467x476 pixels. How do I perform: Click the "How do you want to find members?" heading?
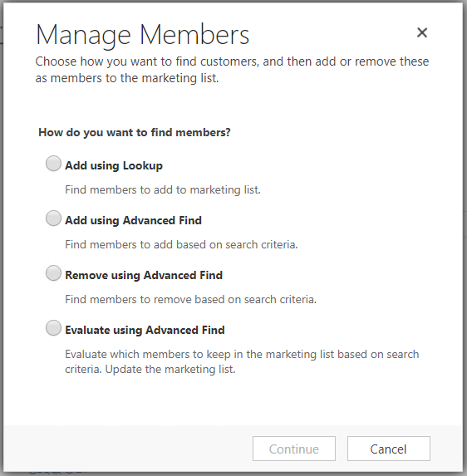pyautogui.click(x=135, y=133)
